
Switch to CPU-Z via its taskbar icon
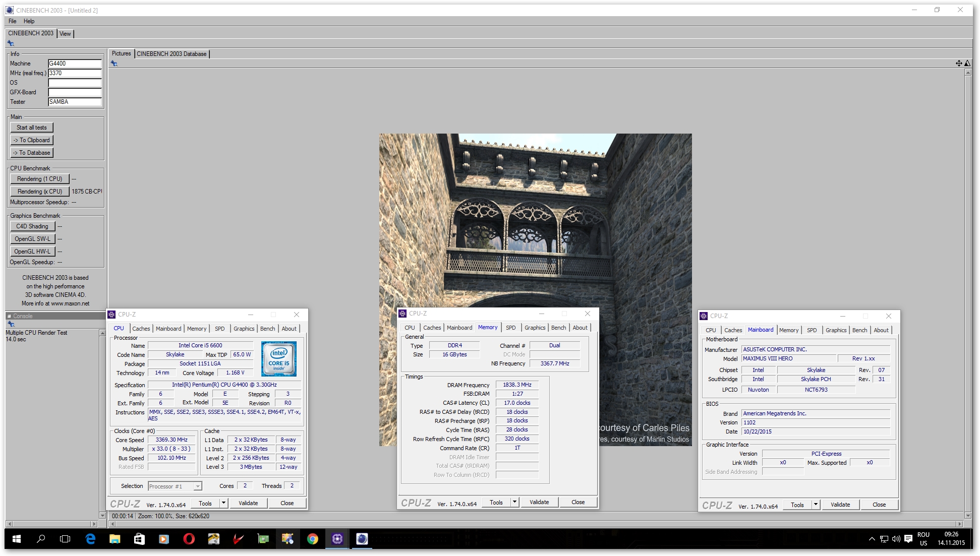click(337, 539)
